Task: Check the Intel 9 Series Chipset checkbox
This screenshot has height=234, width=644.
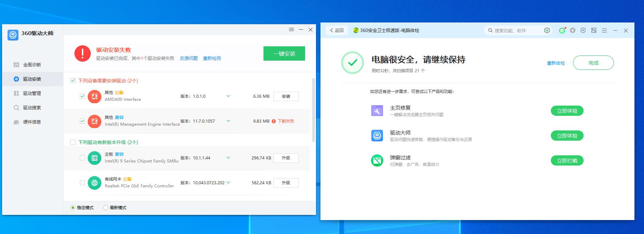Action: coord(82,158)
